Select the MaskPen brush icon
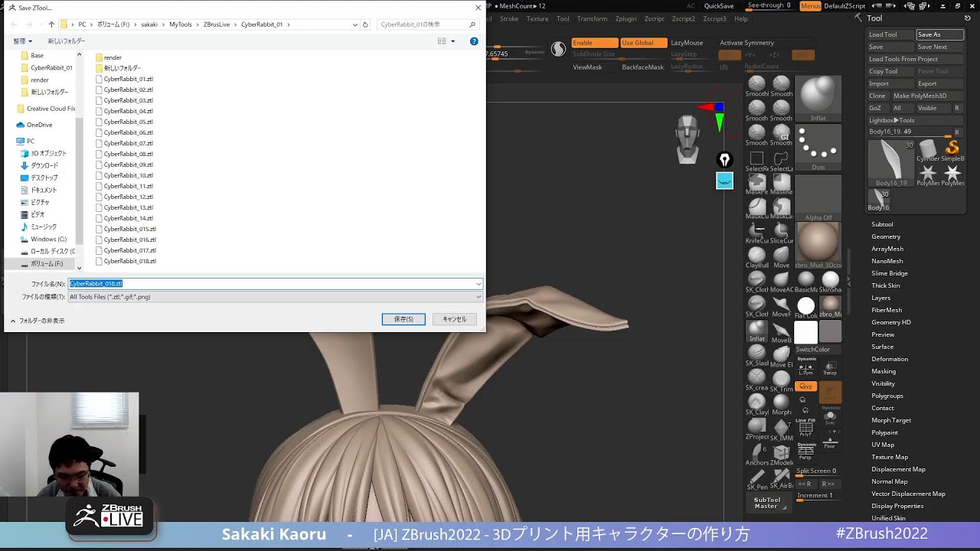 [x=756, y=182]
